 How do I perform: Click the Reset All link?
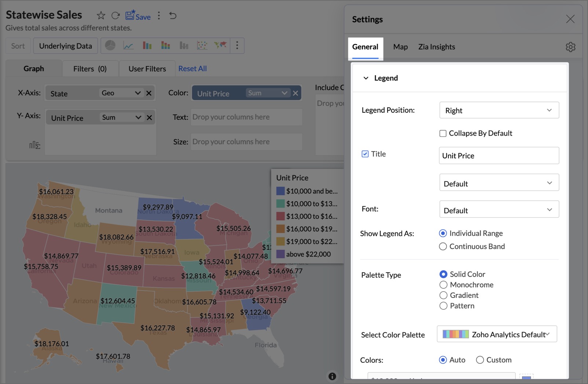(x=192, y=69)
